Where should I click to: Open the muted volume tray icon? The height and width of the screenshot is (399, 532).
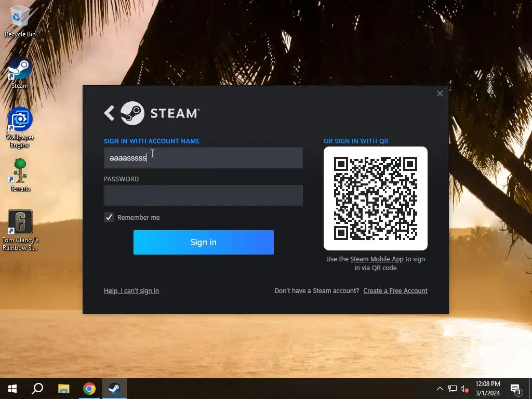click(465, 389)
